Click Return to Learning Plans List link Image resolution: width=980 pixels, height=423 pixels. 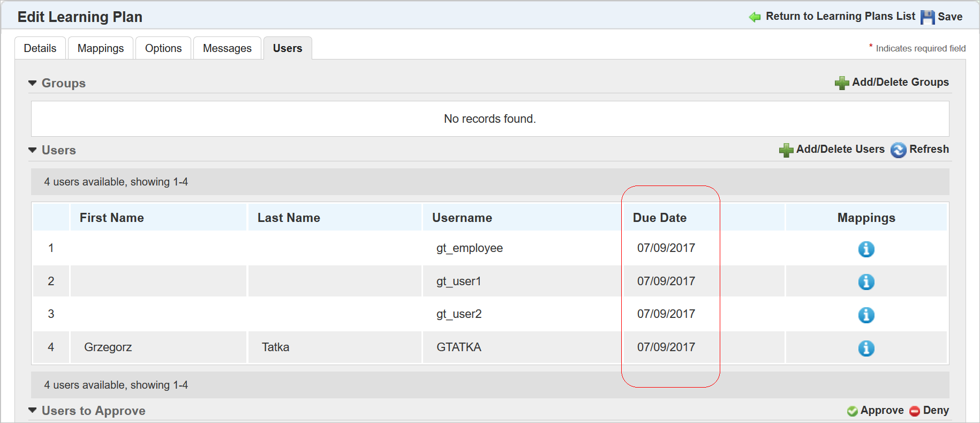tap(840, 17)
